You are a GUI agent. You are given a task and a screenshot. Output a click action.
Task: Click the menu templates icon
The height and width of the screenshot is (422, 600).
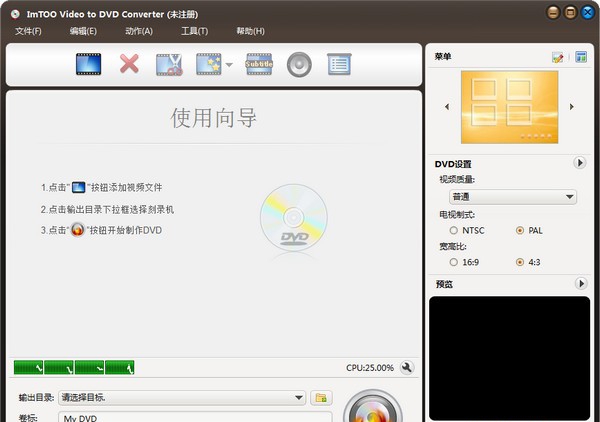pos(581,57)
